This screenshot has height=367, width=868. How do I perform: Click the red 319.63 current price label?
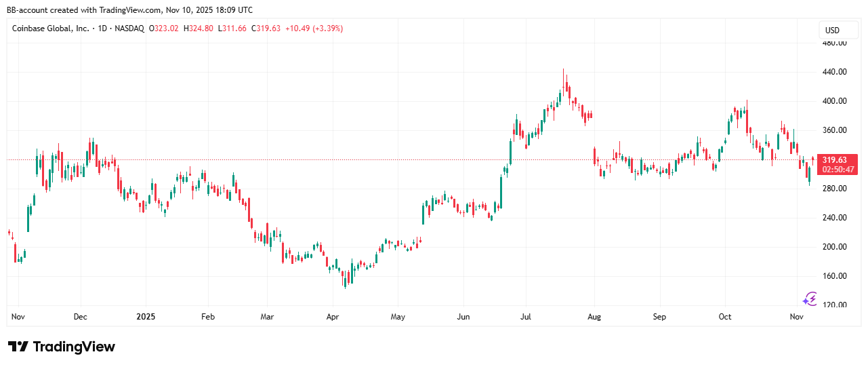tap(833, 160)
